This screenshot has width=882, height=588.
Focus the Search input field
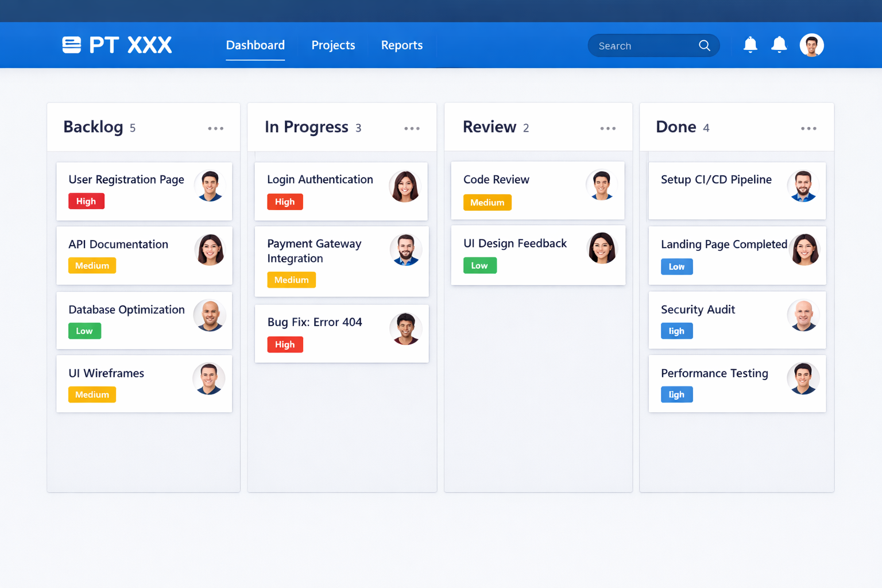tap(643, 46)
